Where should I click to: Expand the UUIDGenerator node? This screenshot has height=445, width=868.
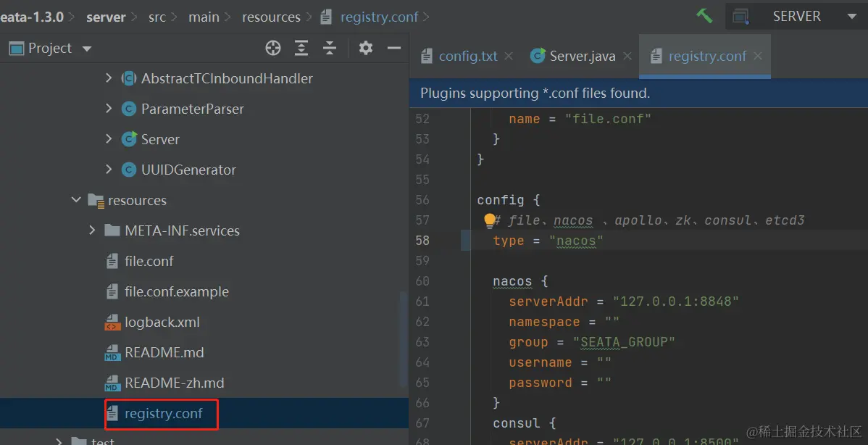[109, 170]
